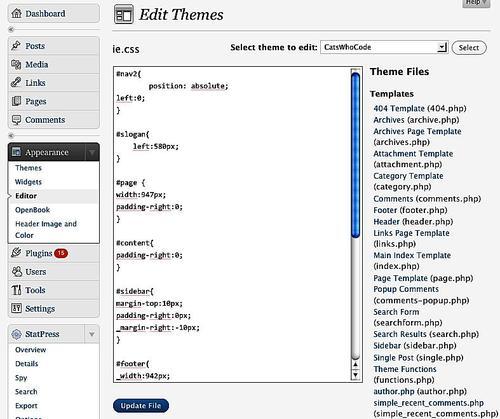Click the Appearance menu icon
This screenshot has width=500, height=419.
tap(16, 152)
